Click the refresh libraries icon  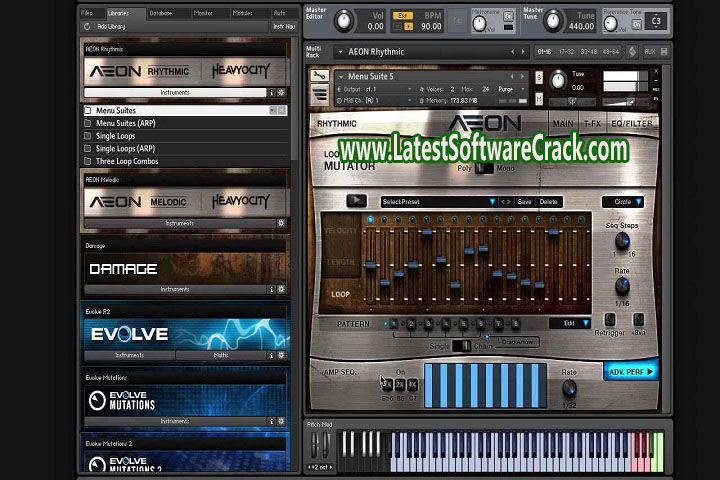[88, 26]
